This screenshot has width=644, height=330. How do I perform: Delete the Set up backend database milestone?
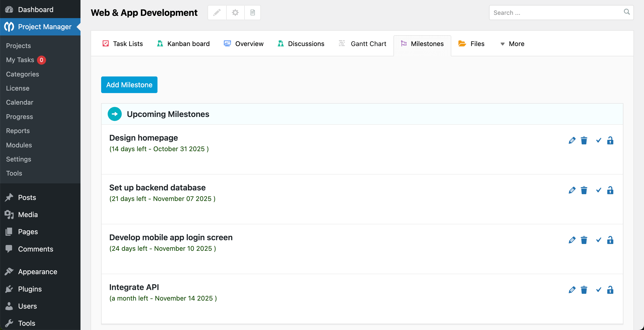coord(584,190)
